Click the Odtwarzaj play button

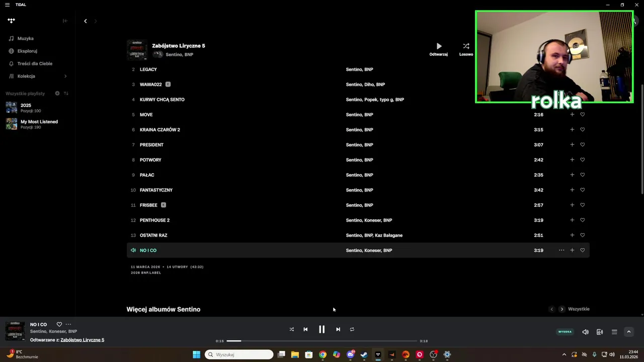click(439, 49)
